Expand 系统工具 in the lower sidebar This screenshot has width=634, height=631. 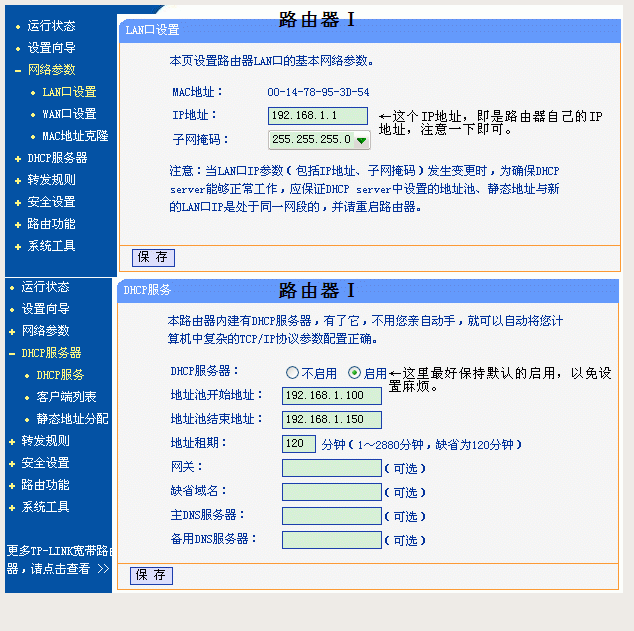tap(45, 507)
